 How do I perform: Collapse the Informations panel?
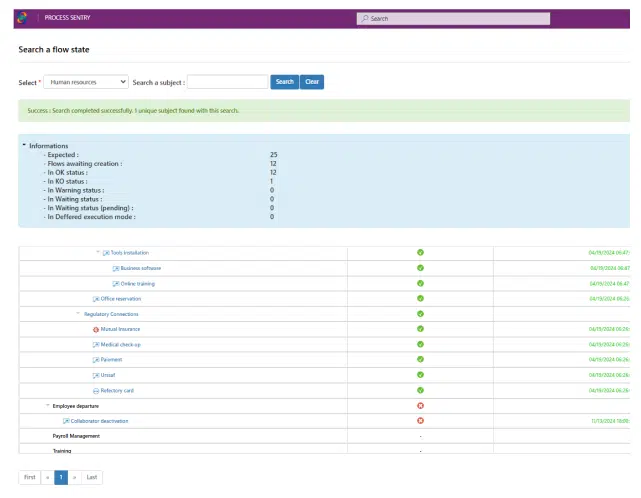click(x=24, y=146)
